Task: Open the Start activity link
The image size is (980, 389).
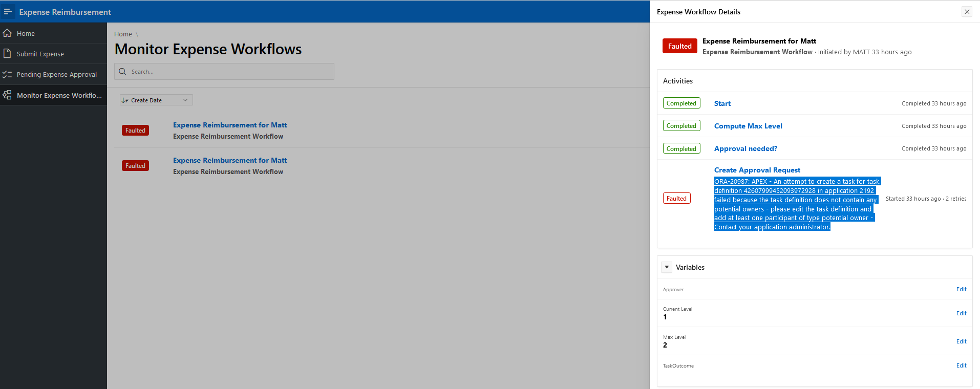Action: pos(722,103)
